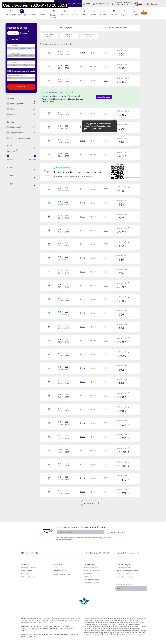Screen dimensions: 166x644
Task: Click the newsletter e-mail input field
Action: pos(80,532)
